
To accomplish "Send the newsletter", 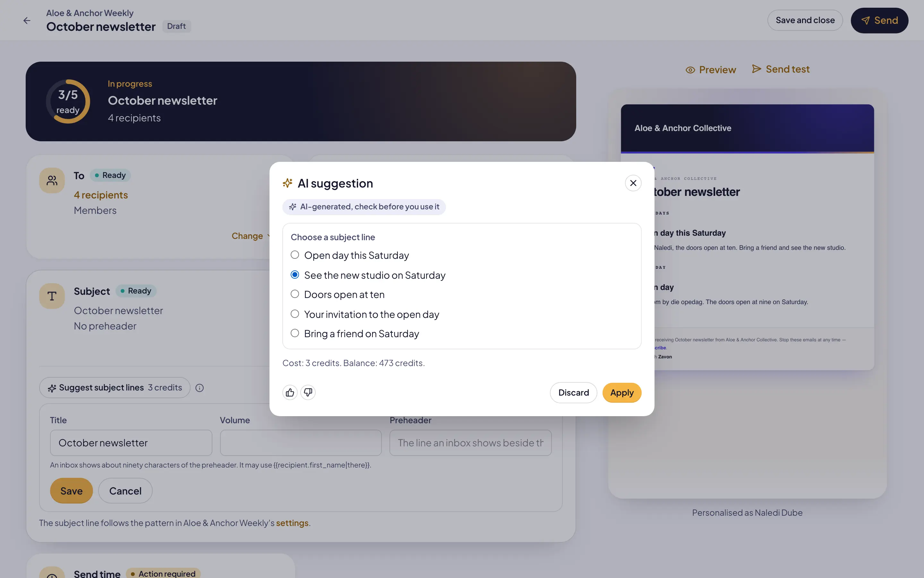I will 879,20.
